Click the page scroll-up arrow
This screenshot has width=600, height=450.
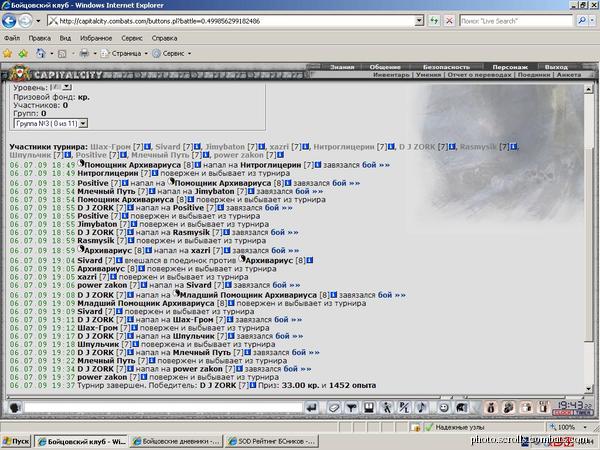tap(589, 89)
